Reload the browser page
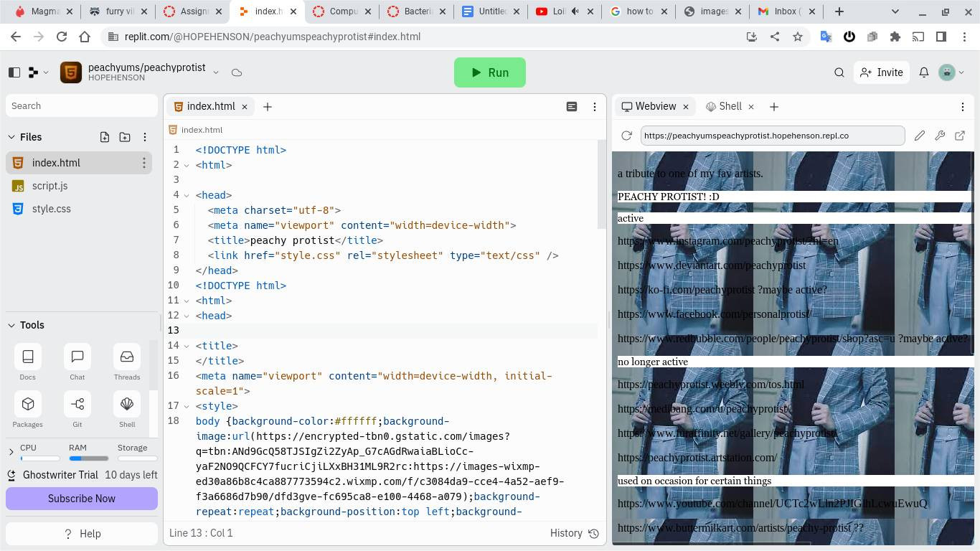This screenshot has width=980, height=551. (x=62, y=37)
